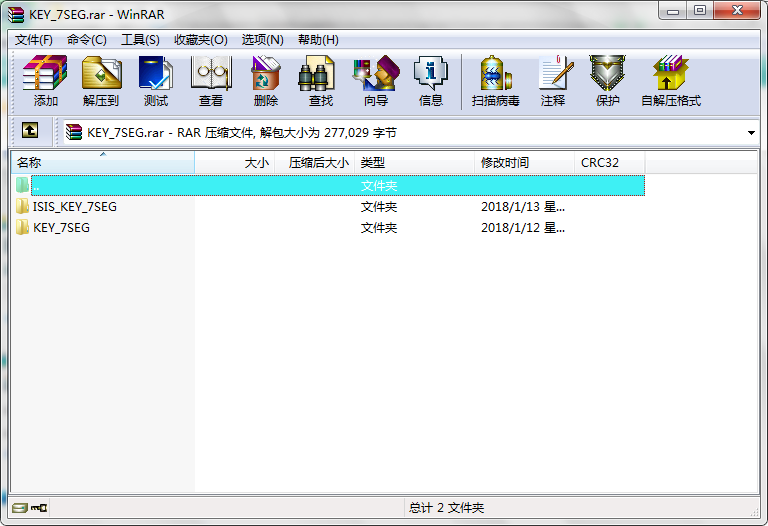Close the WinRAR window

737,11
